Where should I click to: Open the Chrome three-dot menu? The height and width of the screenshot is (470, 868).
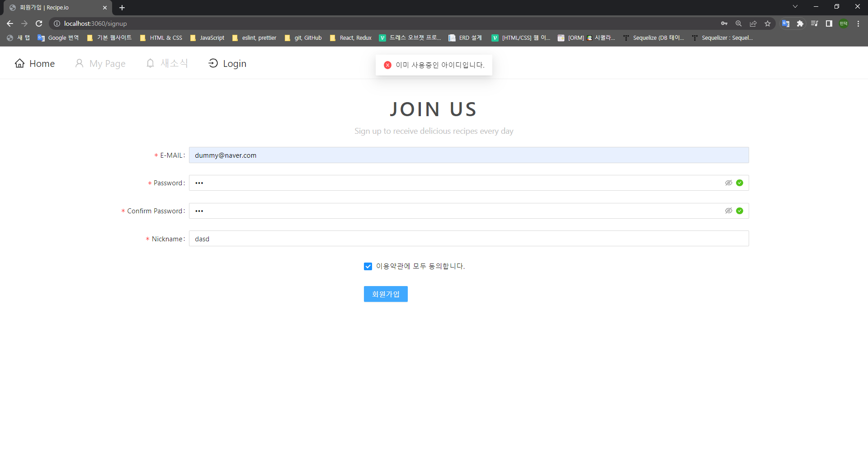tap(858, 23)
